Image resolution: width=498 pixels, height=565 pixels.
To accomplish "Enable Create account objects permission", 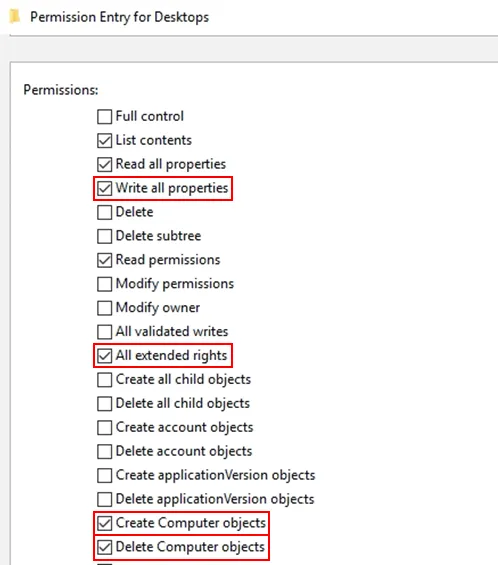I will tap(105, 428).
